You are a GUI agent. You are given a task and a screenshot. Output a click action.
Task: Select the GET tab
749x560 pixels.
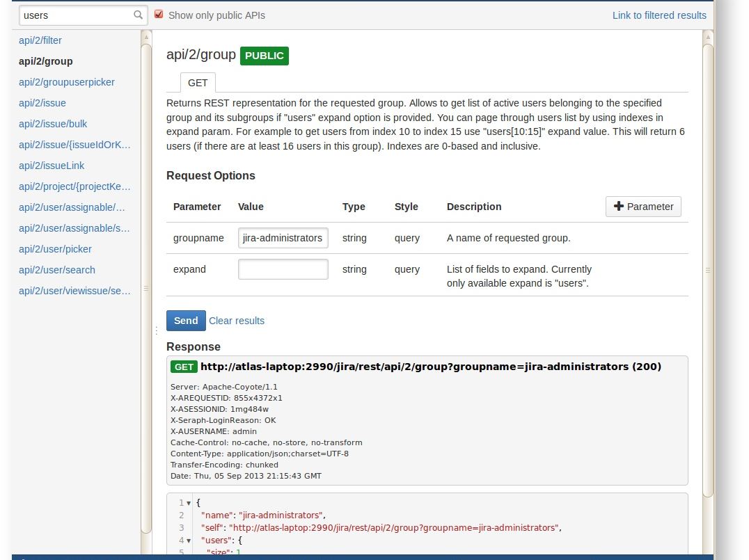pos(198,82)
